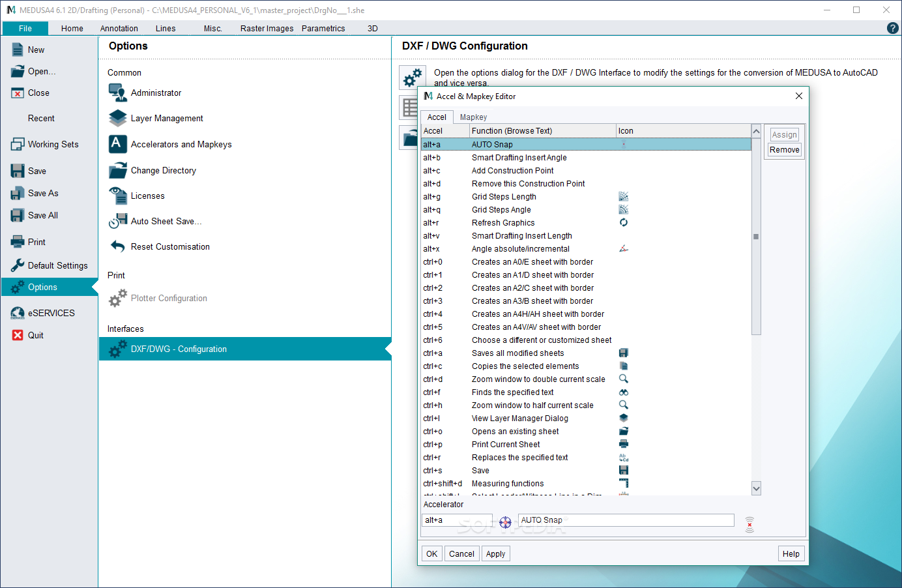902x588 pixels.
Task: Open the Lines ribbon tab
Action: pos(166,29)
